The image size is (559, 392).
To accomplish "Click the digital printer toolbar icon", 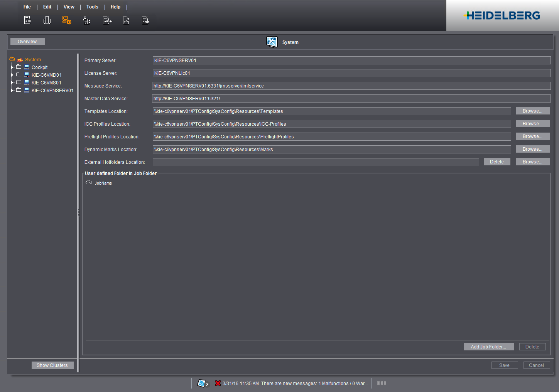I will pyautogui.click(x=87, y=21).
